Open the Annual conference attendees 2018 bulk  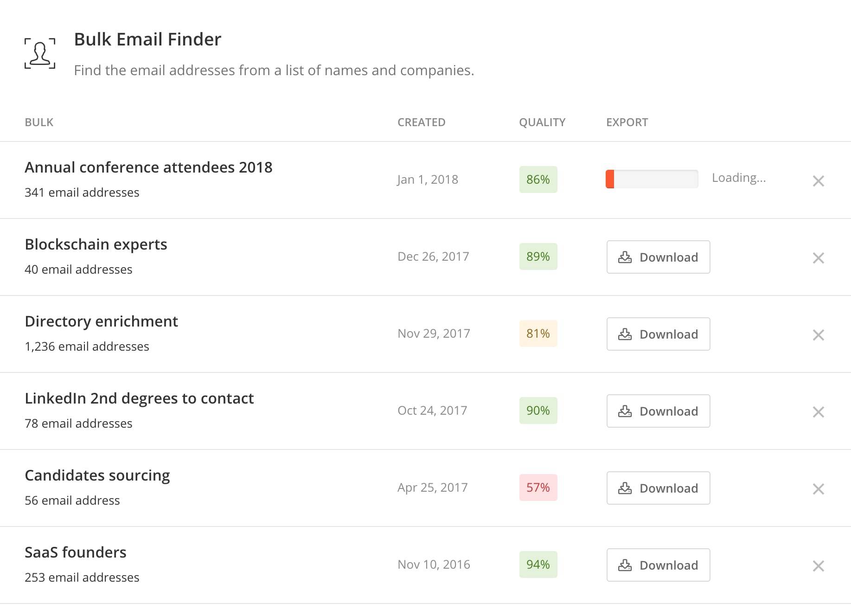coord(149,167)
